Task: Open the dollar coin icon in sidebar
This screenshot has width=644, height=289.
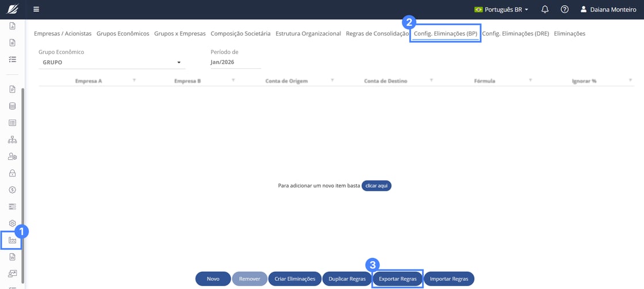Action: coord(12,190)
